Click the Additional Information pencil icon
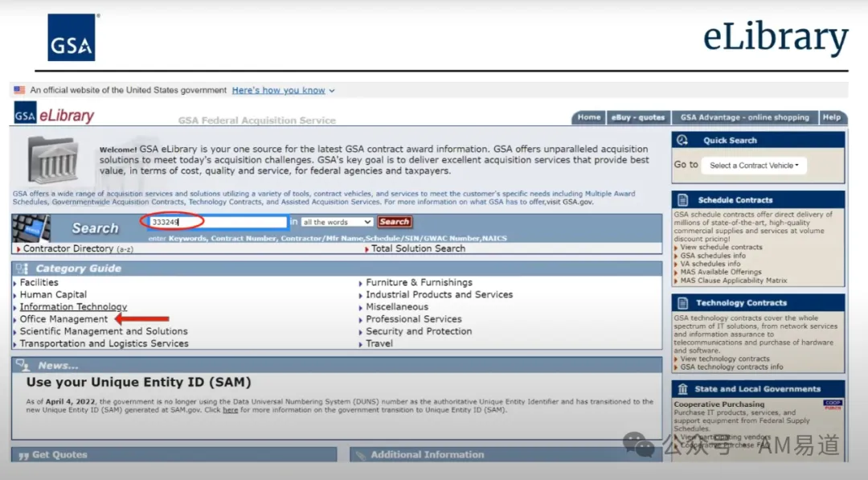Screen dimensions: 868x480 [360, 455]
